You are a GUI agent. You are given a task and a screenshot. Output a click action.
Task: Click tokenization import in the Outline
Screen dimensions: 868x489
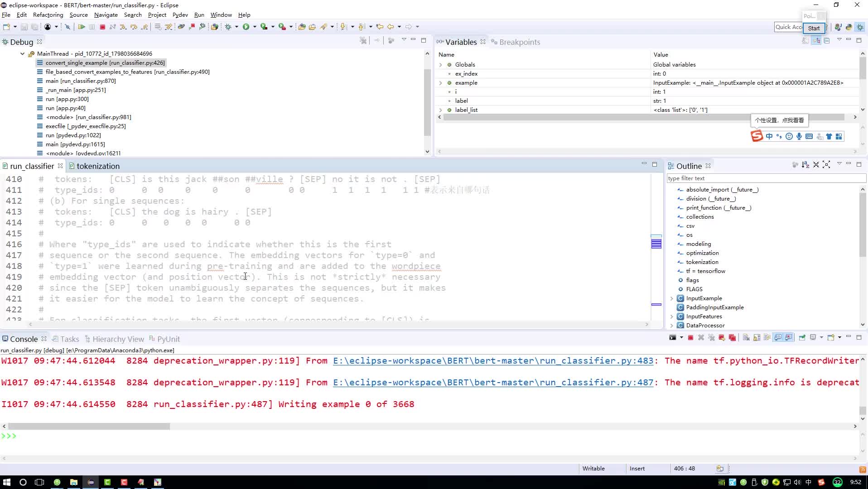point(702,262)
